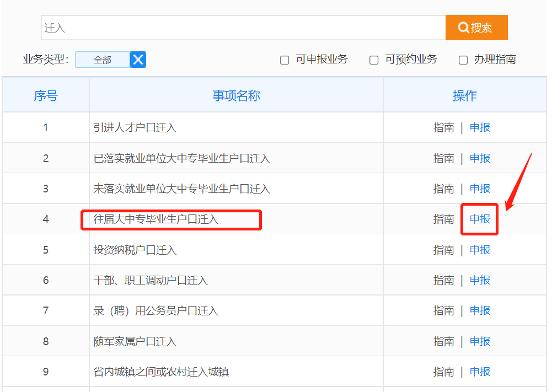
Task: Enable the 可申报业务 checkbox
Action: (x=285, y=60)
